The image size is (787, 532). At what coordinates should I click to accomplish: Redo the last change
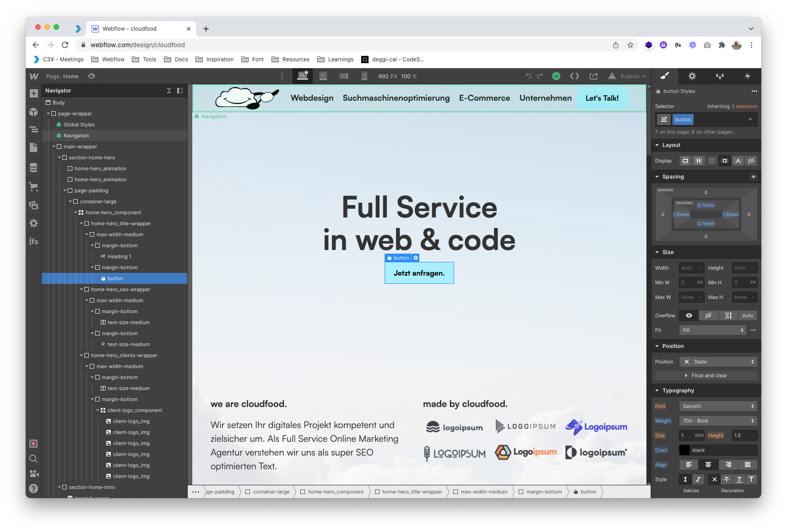(540, 76)
